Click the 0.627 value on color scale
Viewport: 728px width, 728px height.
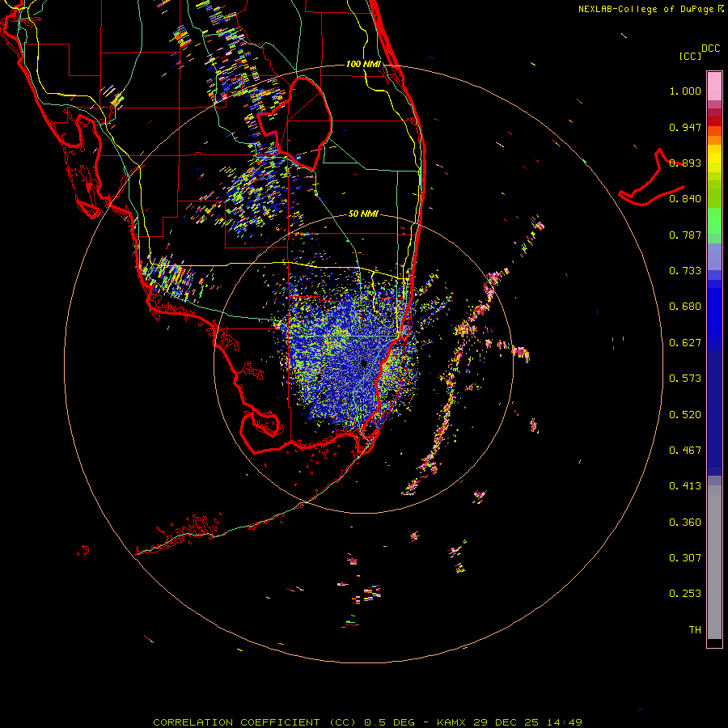[x=685, y=343]
